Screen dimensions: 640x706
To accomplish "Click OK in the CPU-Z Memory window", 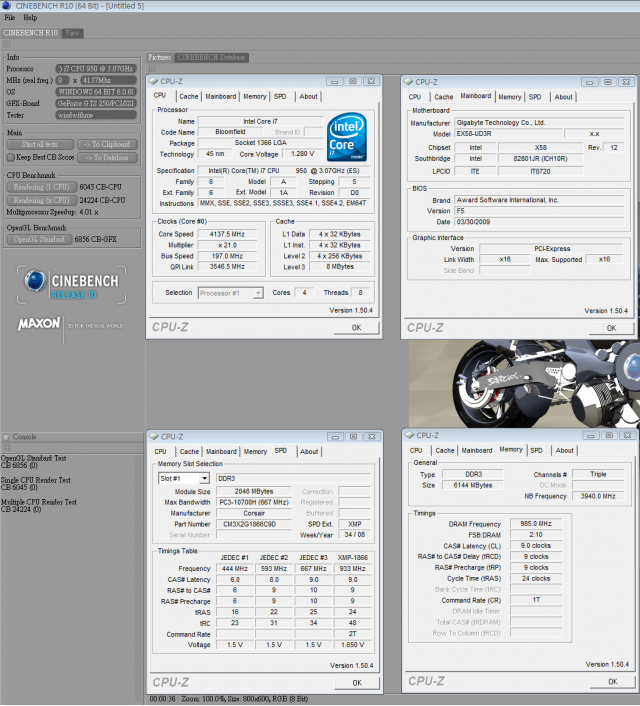I will click(613, 682).
